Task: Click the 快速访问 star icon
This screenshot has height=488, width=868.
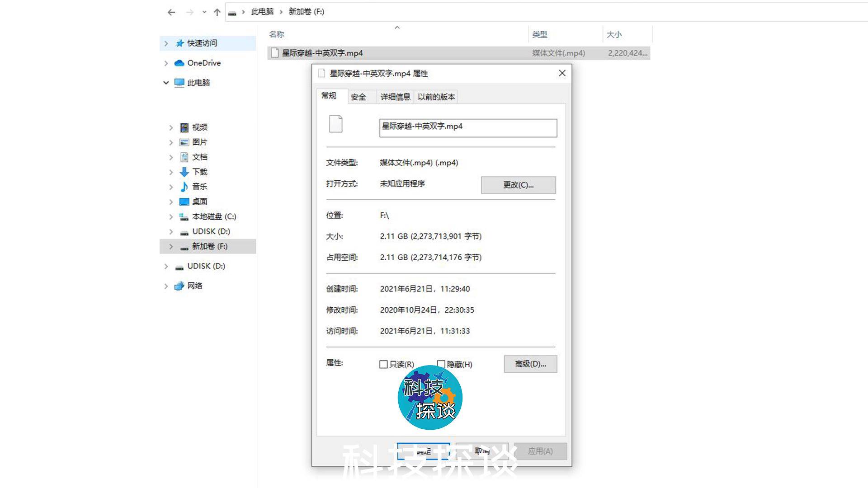Action: [180, 43]
